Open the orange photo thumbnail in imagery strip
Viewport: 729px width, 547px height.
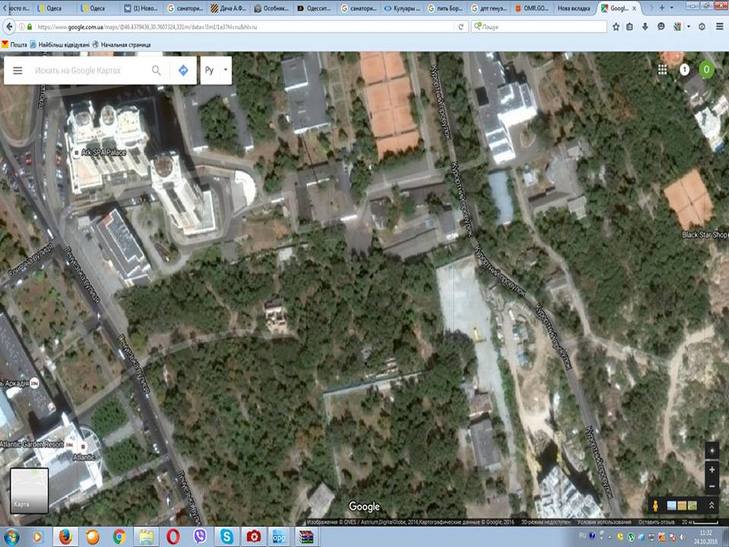tap(682, 505)
